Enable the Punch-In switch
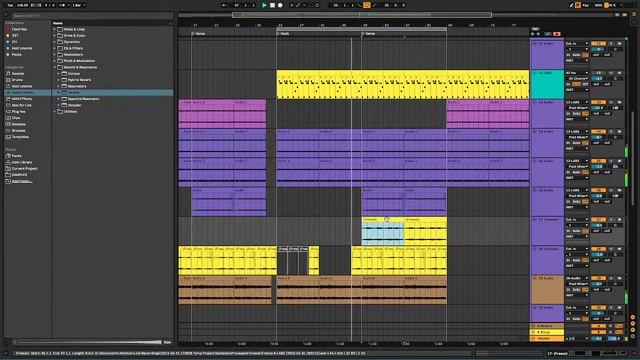 tap(359, 5)
